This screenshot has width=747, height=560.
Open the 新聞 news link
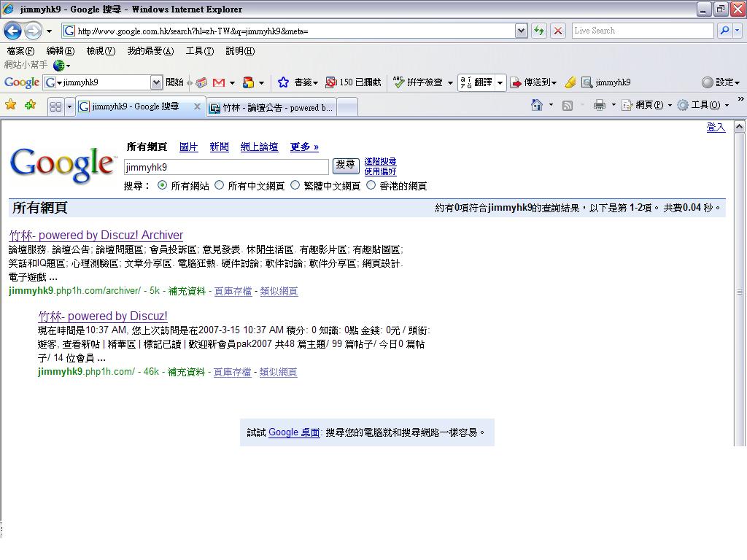(219, 147)
